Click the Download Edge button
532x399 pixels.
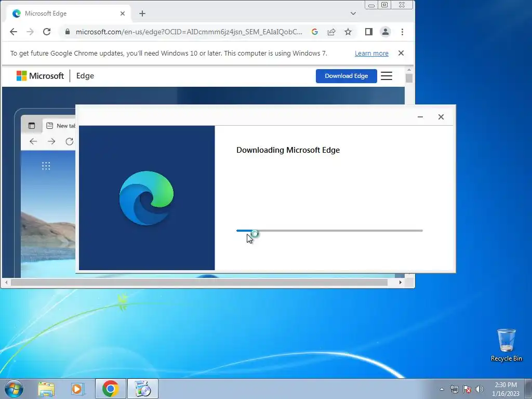coord(347,76)
